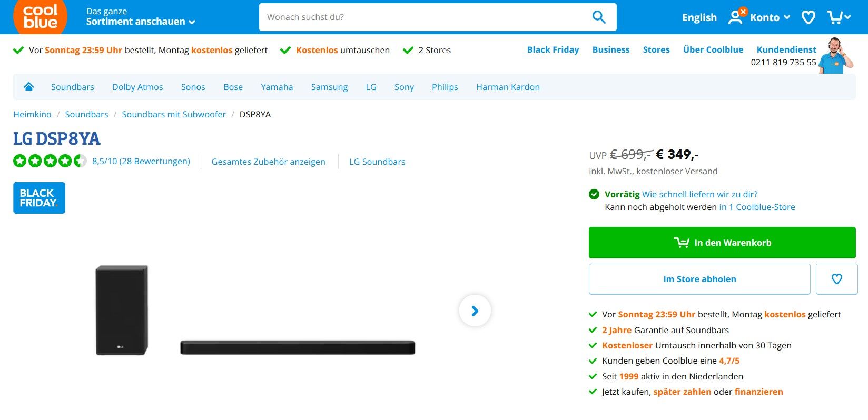Screen dimensions: 868x420
Task: Click the LG DSP8YA product title
Action: coord(56,138)
